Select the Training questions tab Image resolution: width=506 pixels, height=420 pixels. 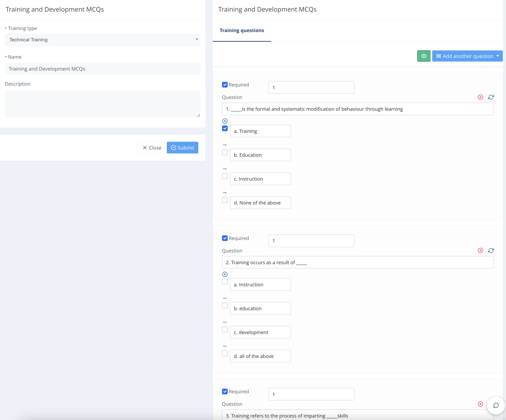point(242,30)
